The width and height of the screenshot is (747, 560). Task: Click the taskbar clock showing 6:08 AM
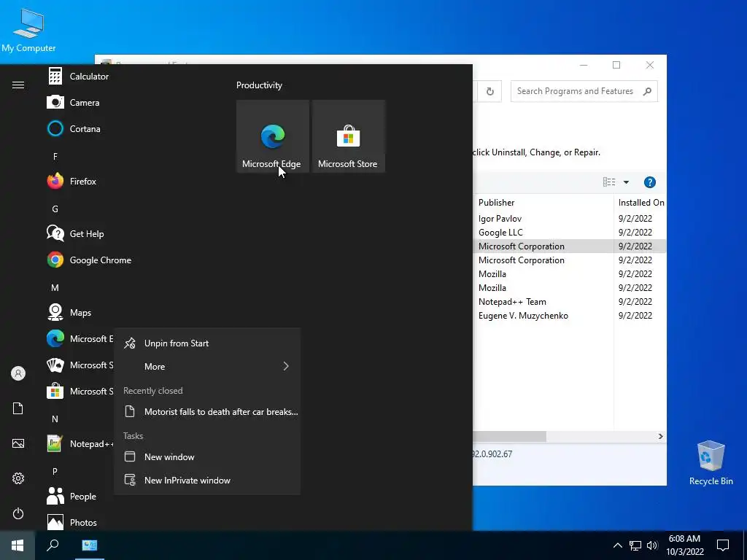[684, 545]
